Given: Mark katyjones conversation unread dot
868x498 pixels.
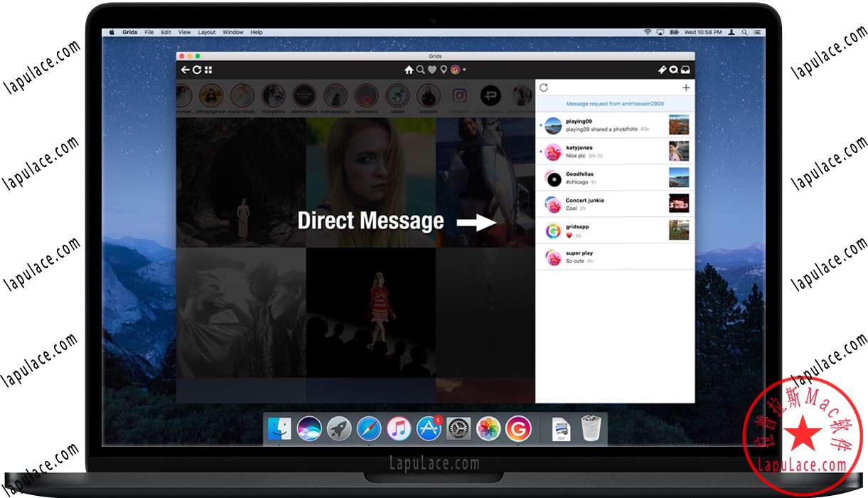Looking at the screenshot, I should (542, 150).
